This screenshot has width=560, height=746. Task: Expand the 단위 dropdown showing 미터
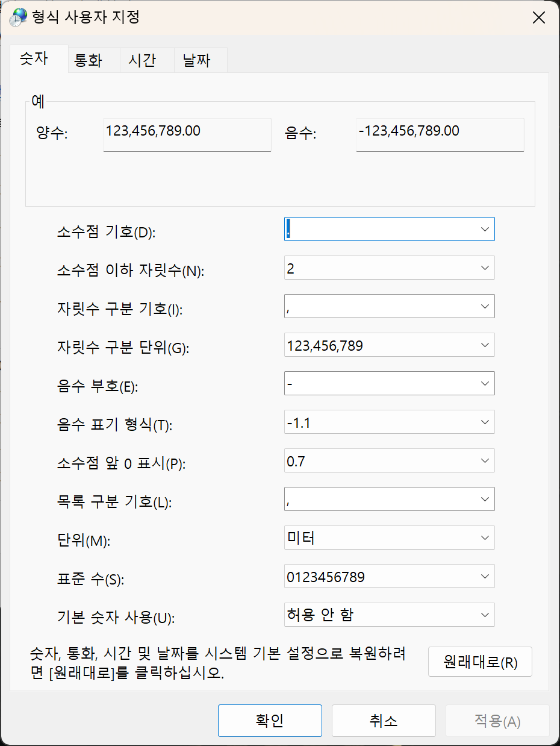485,538
